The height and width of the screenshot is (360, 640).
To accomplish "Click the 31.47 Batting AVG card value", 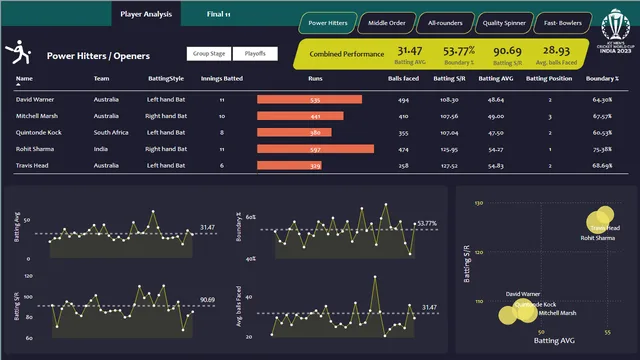I will click(410, 51).
